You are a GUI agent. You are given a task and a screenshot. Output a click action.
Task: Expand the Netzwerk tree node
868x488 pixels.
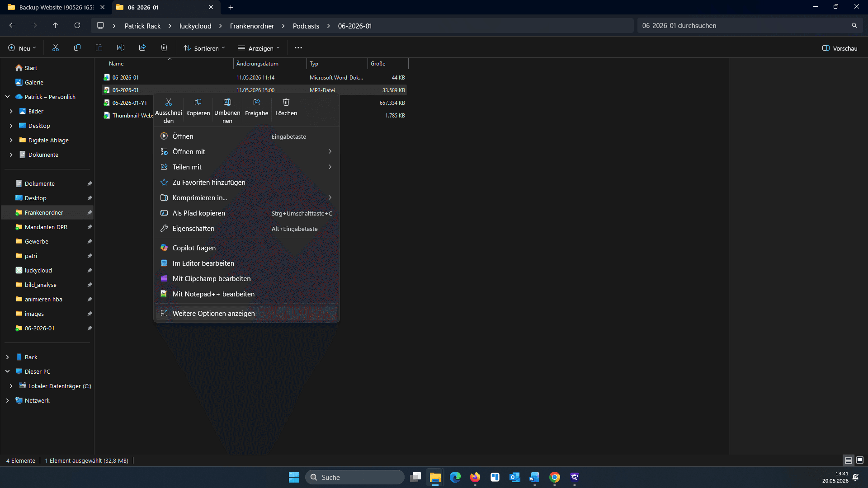(8, 400)
